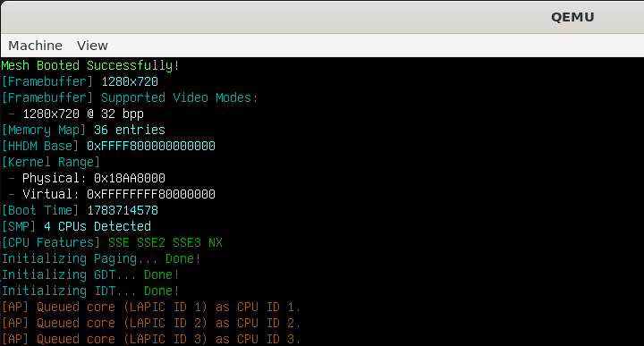
Task: Click the AP line for LAPIC ID 3
Action: tap(151, 339)
